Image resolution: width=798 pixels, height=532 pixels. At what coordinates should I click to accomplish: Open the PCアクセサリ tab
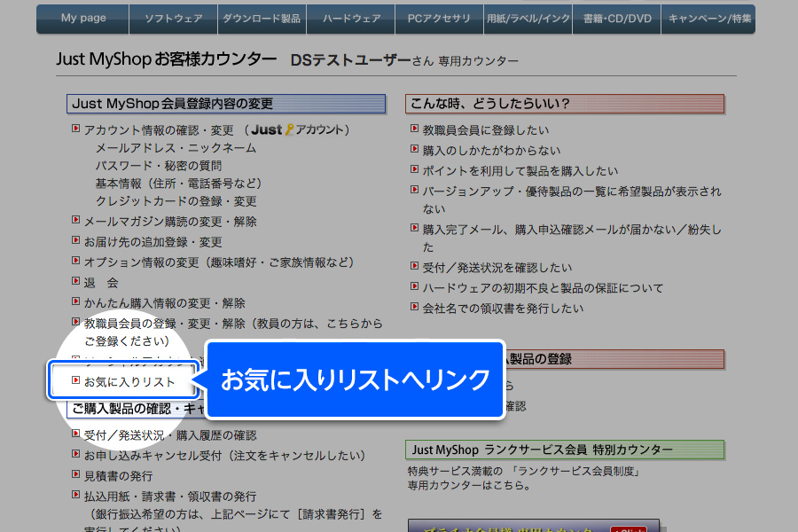pyautogui.click(x=439, y=19)
